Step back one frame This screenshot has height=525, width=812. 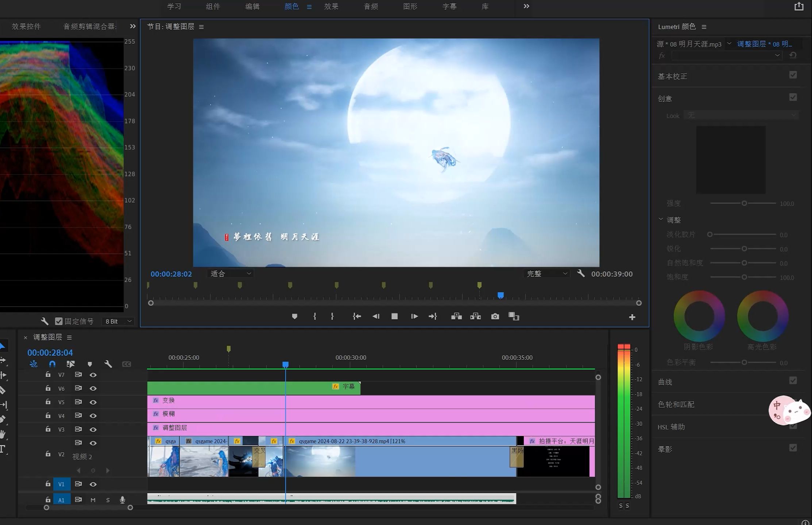tap(376, 316)
